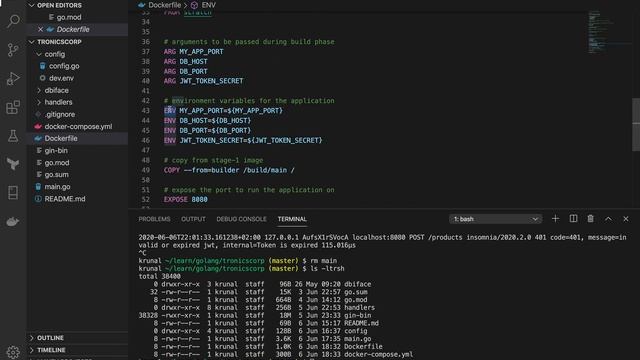Expand the TIMELINE section
This screenshot has width=640, height=360.
(x=77, y=350)
